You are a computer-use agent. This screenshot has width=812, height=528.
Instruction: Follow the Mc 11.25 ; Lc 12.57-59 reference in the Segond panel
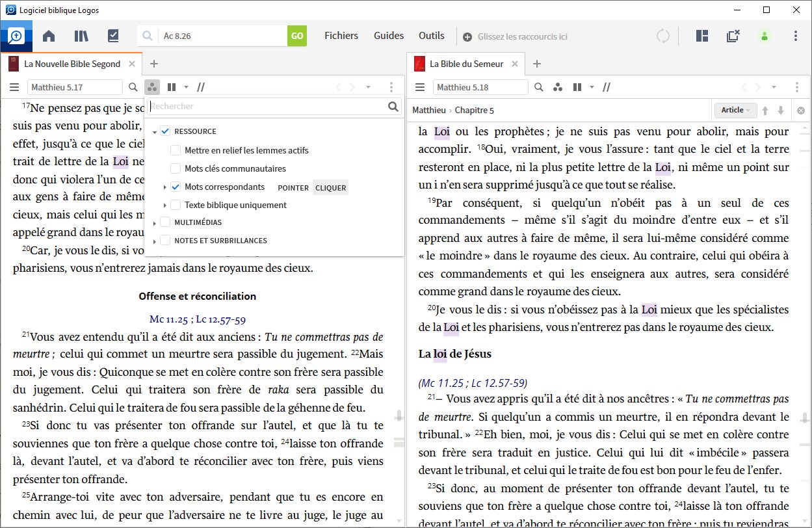(198, 319)
